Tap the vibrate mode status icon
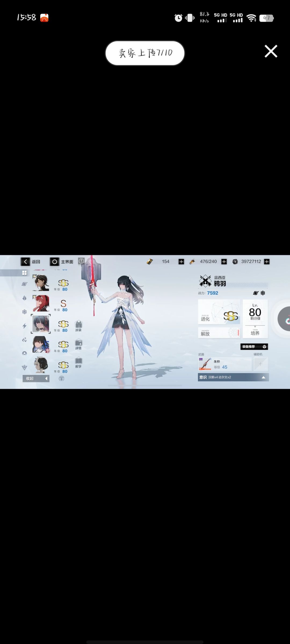The width and height of the screenshot is (290, 644). (x=190, y=18)
